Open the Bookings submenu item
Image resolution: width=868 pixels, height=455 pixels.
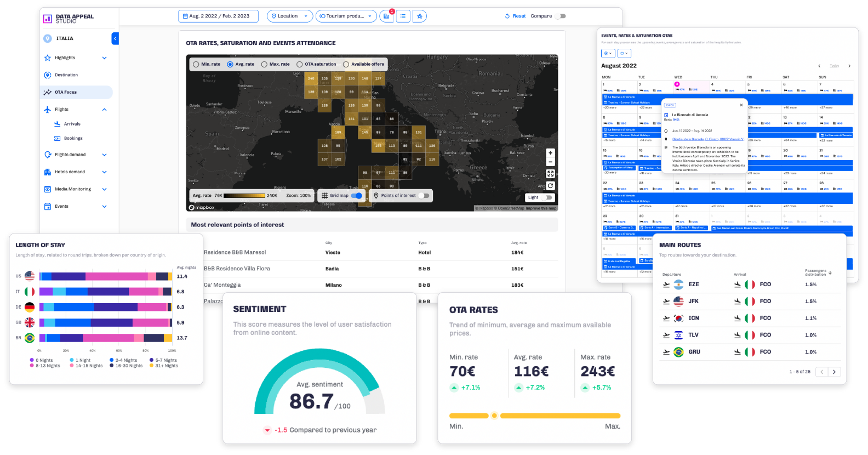pyautogui.click(x=73, y=138)
